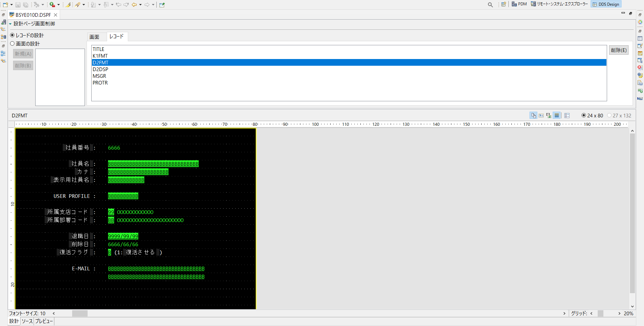This screenshot has width=644, height=326.
Task: Open dropdown next to Run toolbox icon
Action: pos(58,5)
